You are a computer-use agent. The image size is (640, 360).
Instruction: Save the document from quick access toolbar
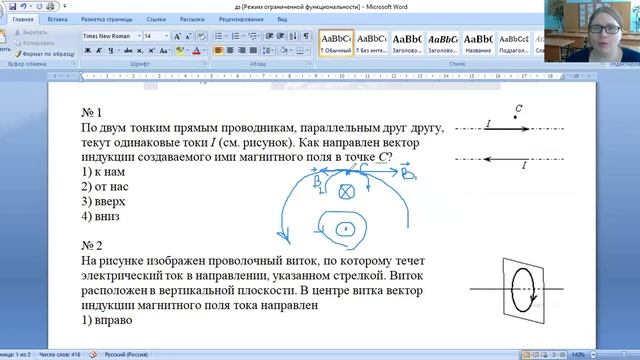13,7
